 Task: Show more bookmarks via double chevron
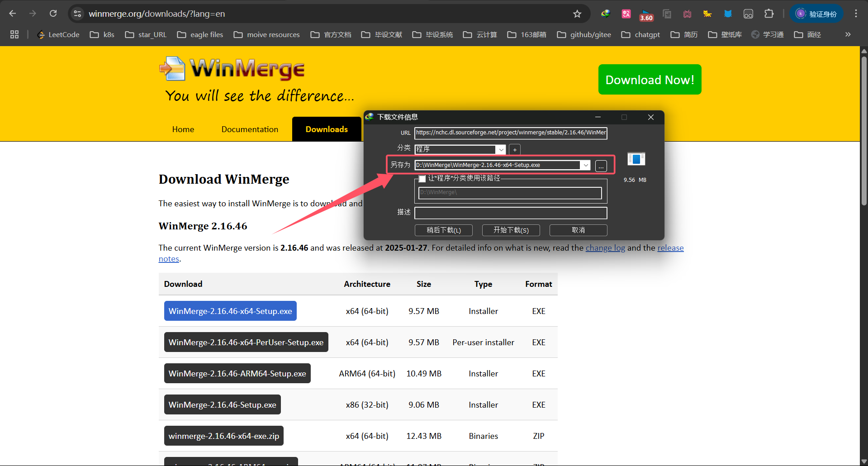[x=848, y=34]
